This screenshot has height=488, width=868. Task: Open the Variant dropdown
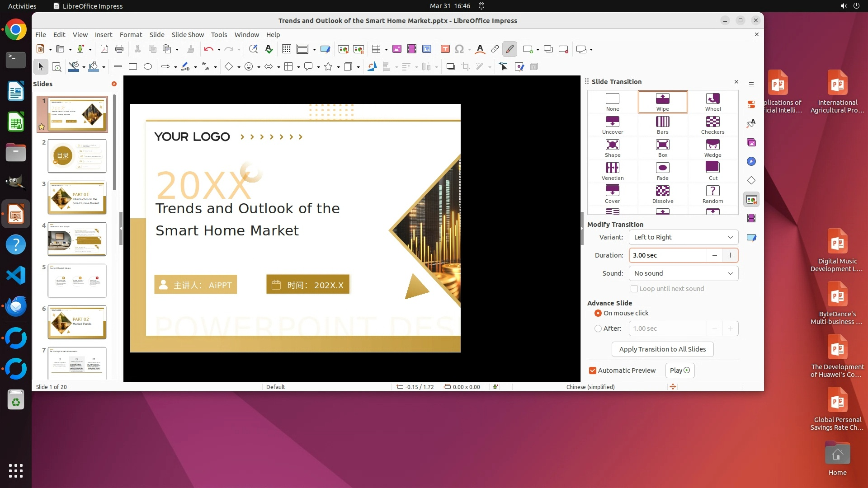(683, 237)
